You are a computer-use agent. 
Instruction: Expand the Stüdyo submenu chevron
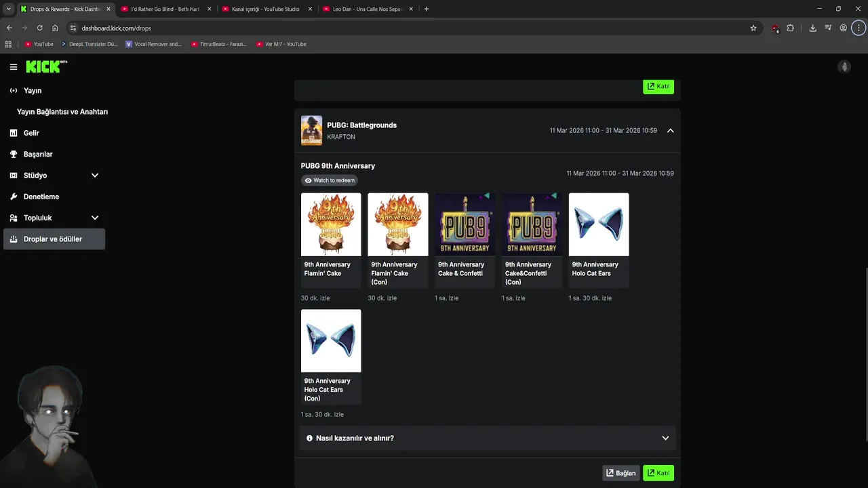click(x=95, y=176)
